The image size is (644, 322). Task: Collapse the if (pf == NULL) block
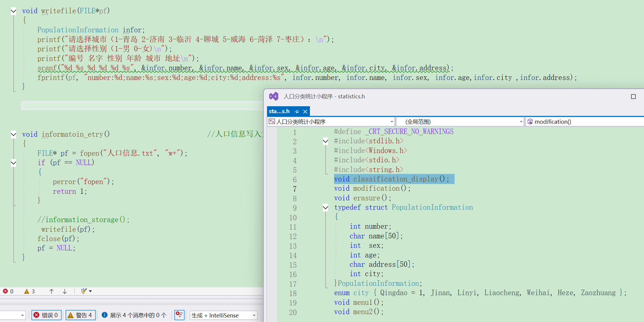(x=13, y=163)
